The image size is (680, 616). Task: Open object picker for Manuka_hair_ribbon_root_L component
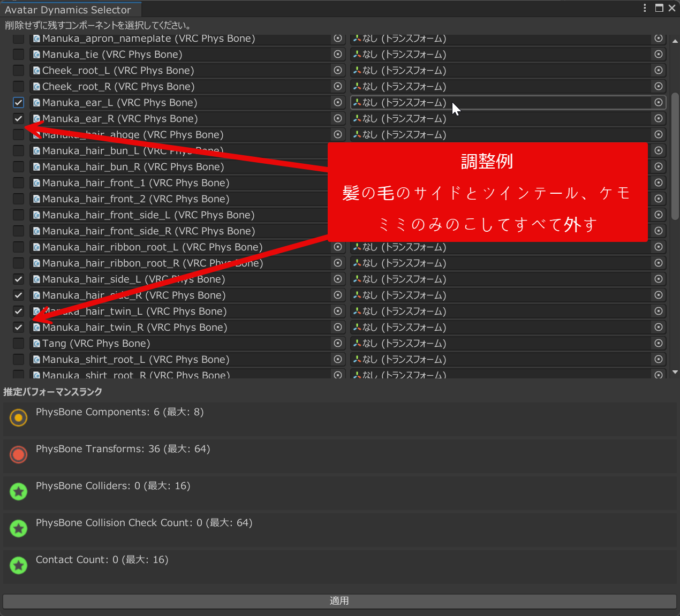click(338, 247)
